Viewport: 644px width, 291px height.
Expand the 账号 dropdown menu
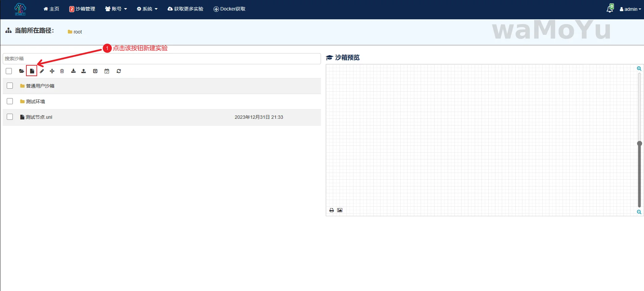coord(116,9)
